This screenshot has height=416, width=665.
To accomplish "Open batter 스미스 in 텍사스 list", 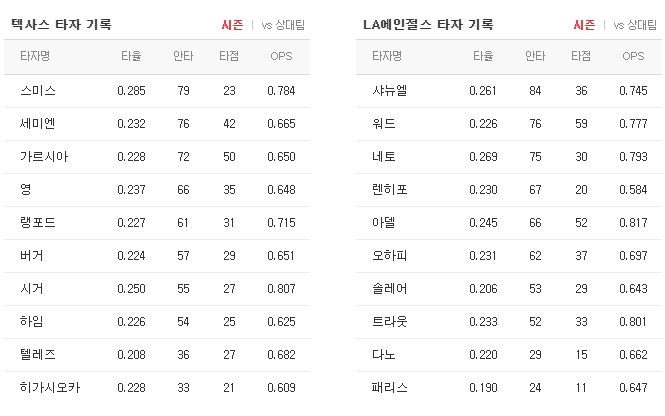I will coord(38,91).
